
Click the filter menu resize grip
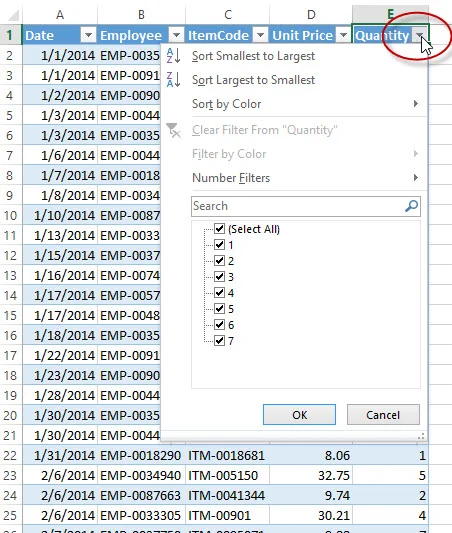[x=421, y=436]
